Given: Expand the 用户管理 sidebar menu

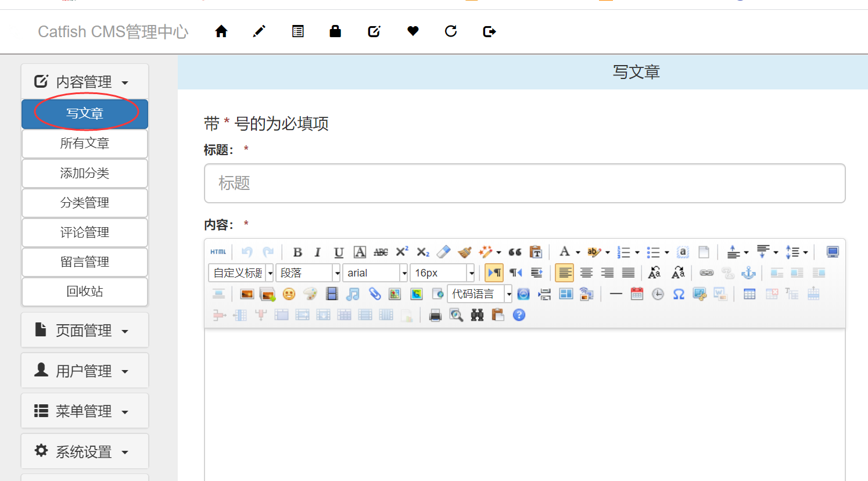Looking at the screenshot, I should coord(85,371).
